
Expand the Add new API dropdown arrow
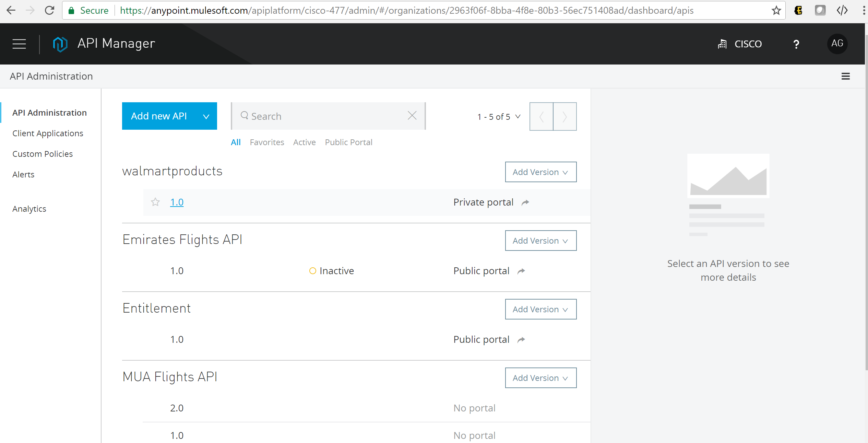pyautogui.click(x=206, y=117)
